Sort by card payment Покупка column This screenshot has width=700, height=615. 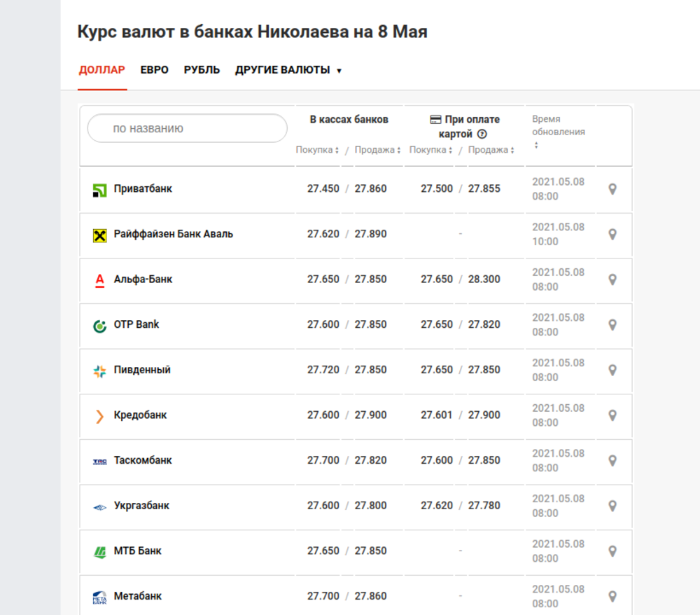pyautogui.click(x=430, y=150)
